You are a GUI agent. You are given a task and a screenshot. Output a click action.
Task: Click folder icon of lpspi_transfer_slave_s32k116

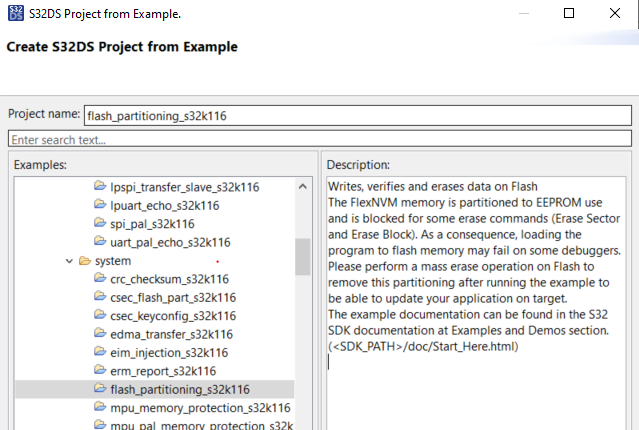pos(100,186)
